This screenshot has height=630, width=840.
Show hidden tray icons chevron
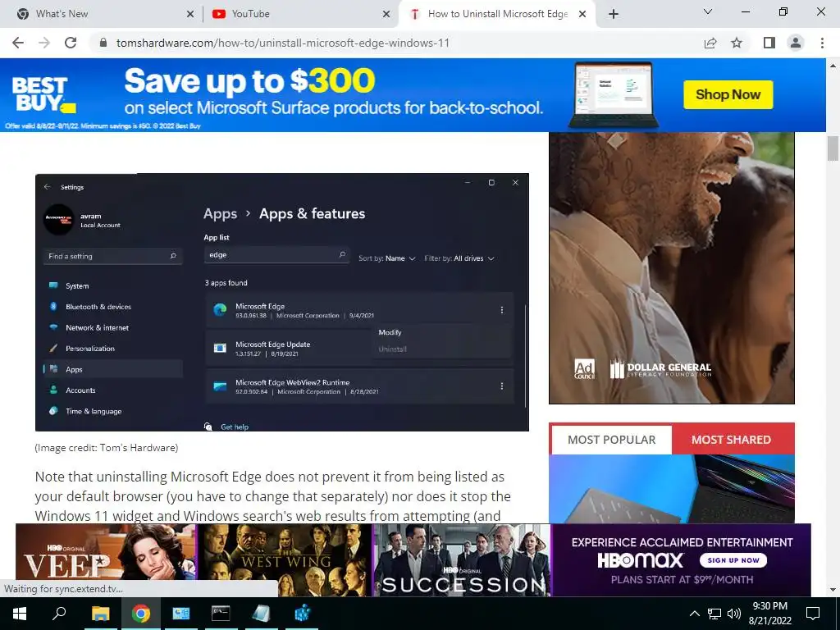(x=694, y=614)
